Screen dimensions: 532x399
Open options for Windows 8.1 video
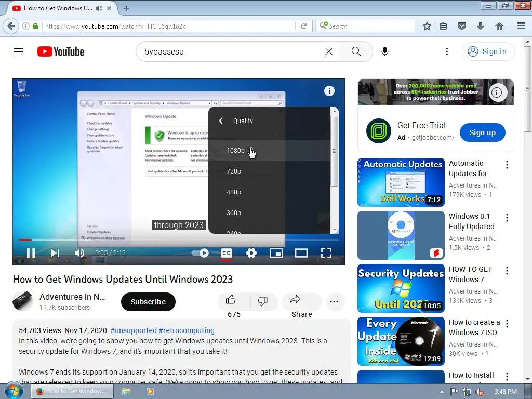point(507,218)
